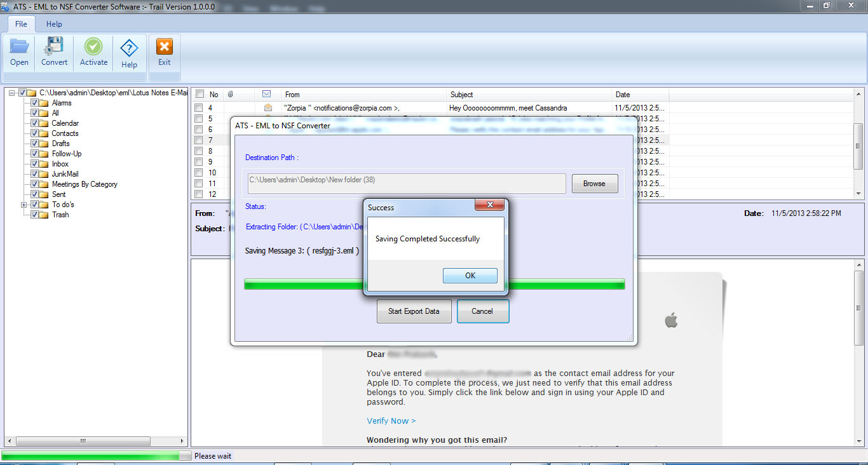
Task: Sort by the Date column header
Action: (641, 94)
